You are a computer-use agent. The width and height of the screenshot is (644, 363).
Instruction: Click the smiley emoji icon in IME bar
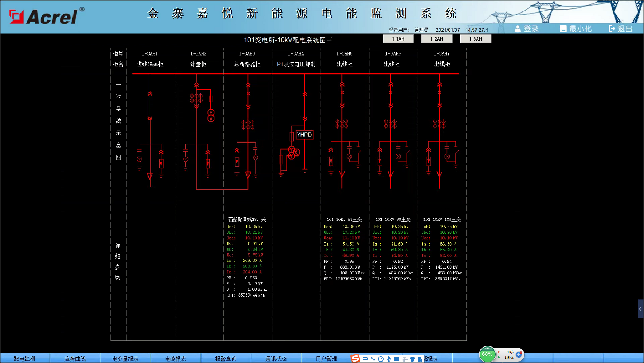pyautogui.click(x=381, y=359)
